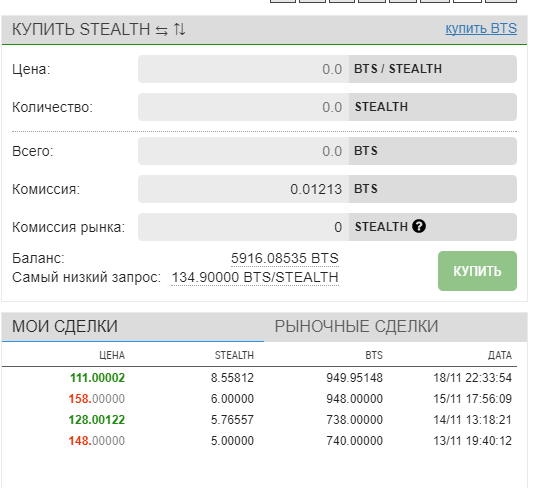Click the STEALTH column header in trades table
This screenshot has height=488, width=540.
coord(234,355)
